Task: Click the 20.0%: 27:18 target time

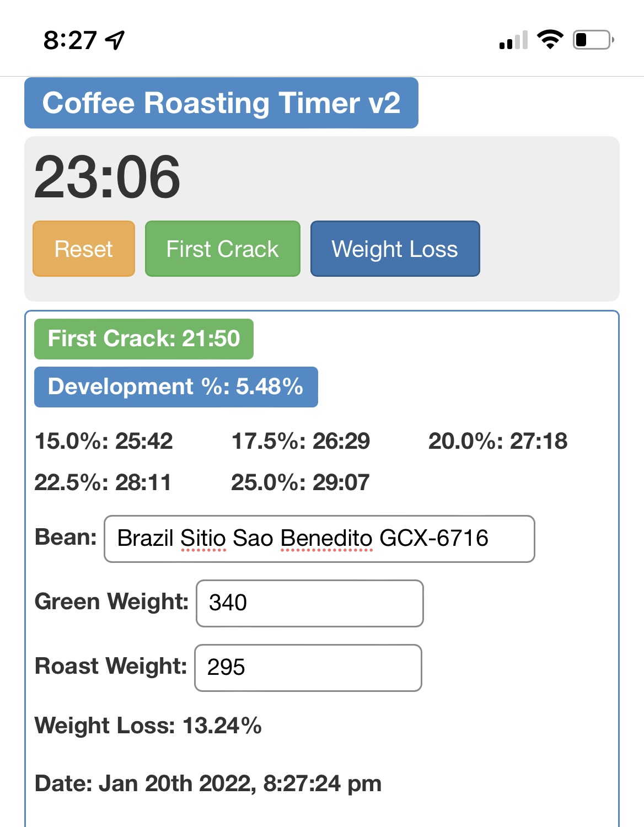Action: 498,441
